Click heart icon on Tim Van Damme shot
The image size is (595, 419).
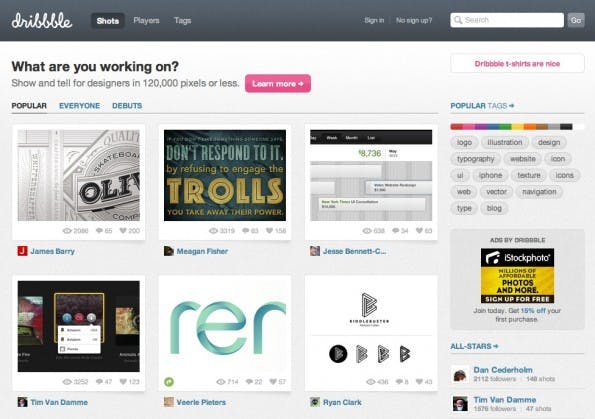pos(123,381)
